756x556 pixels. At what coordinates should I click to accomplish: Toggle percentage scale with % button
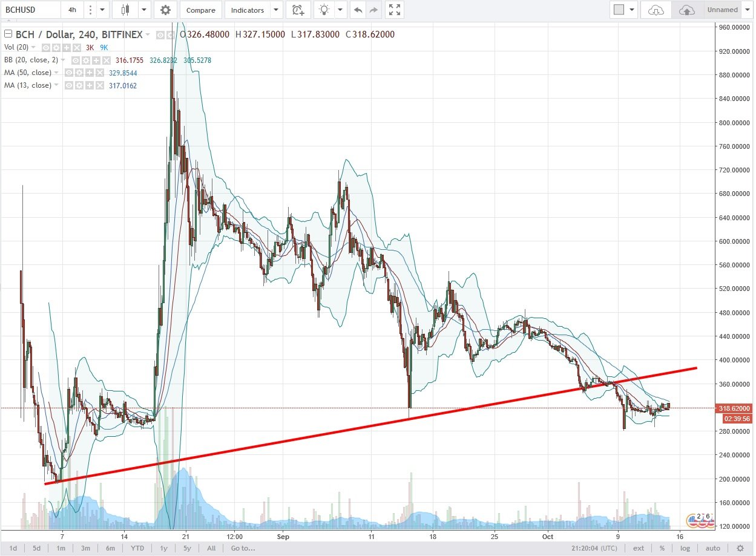[662, 548]
